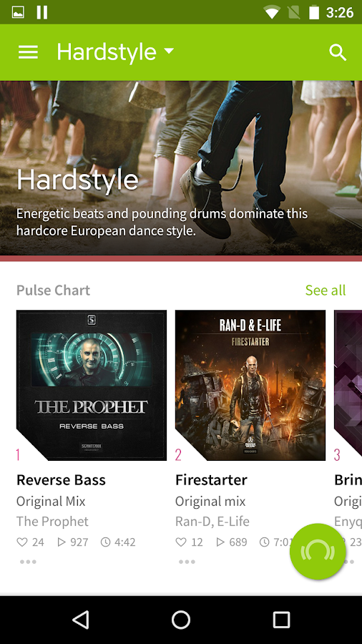Viewport: 362px width, 644px height.
Task: Open more options for Reverse Bass
Action: pos(28,562)
